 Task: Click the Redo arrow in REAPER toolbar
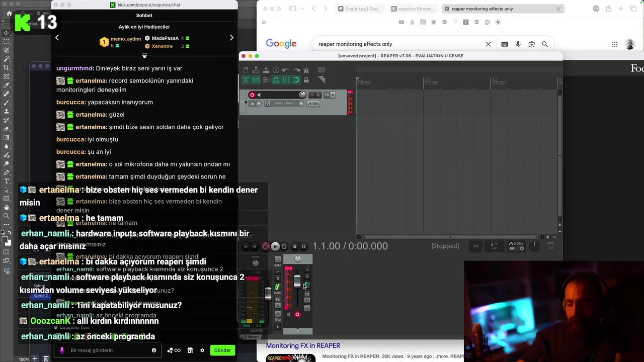(296, 70)
